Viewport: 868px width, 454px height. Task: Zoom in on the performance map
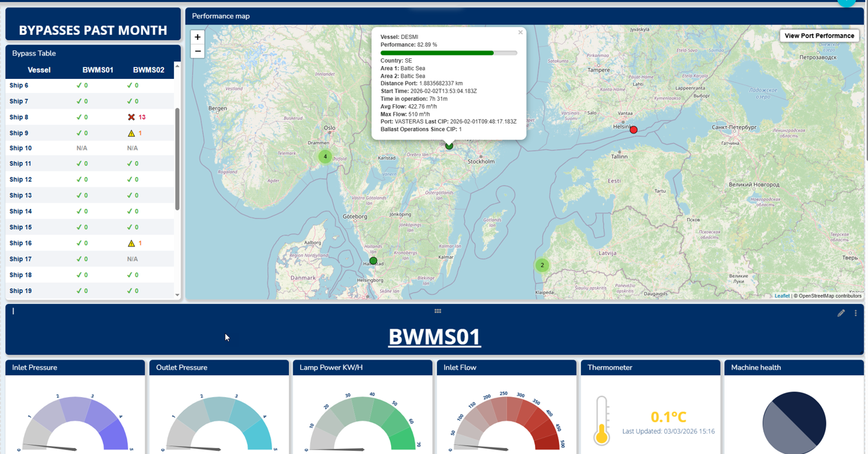198,38
